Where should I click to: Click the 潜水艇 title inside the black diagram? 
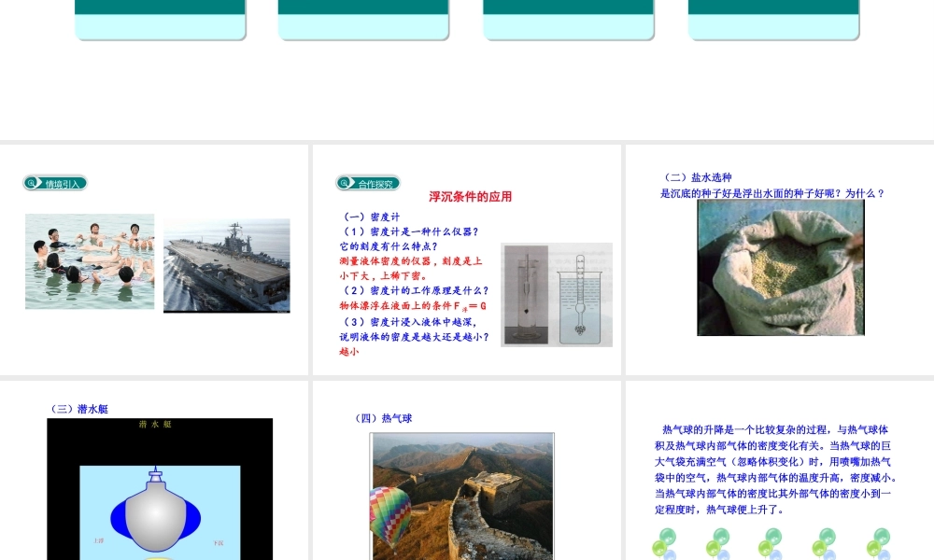click(155, 425)
